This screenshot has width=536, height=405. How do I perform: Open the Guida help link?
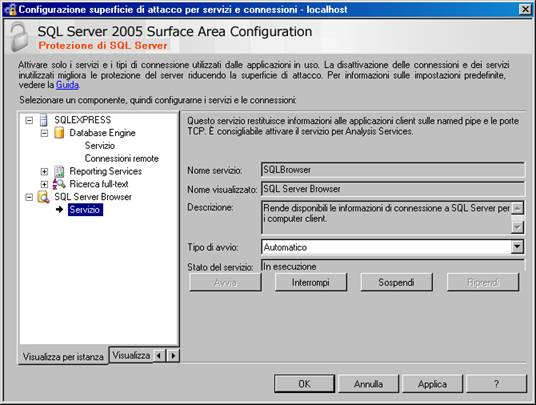click(x=67, y=85)
